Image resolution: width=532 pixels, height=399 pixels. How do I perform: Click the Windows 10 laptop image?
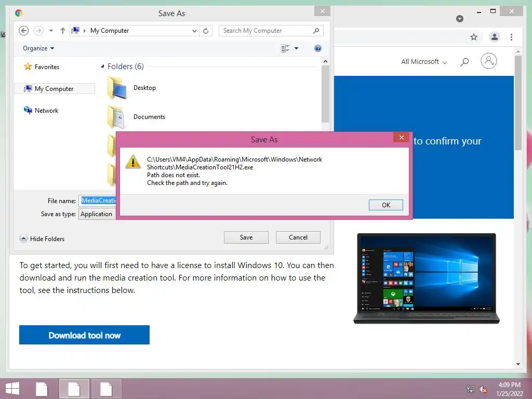[427, 278]
